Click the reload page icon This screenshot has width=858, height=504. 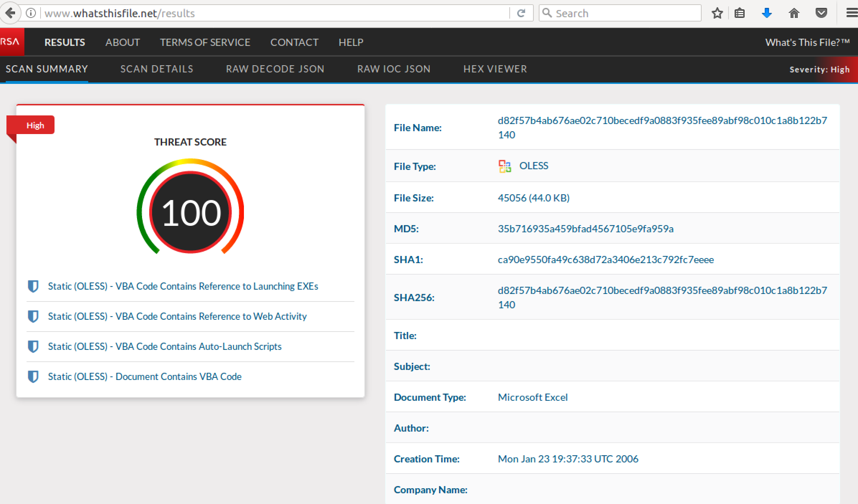pos(521,13)
